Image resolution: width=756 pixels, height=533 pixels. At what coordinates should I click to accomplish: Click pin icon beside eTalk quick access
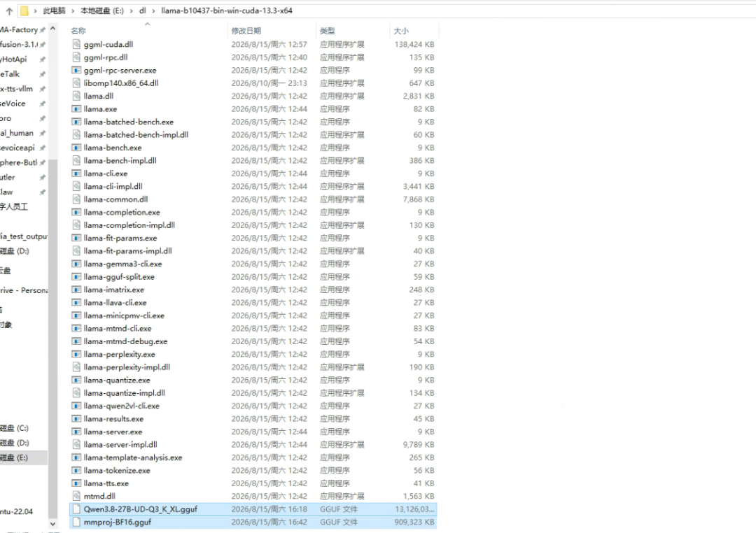pos(43,74)
